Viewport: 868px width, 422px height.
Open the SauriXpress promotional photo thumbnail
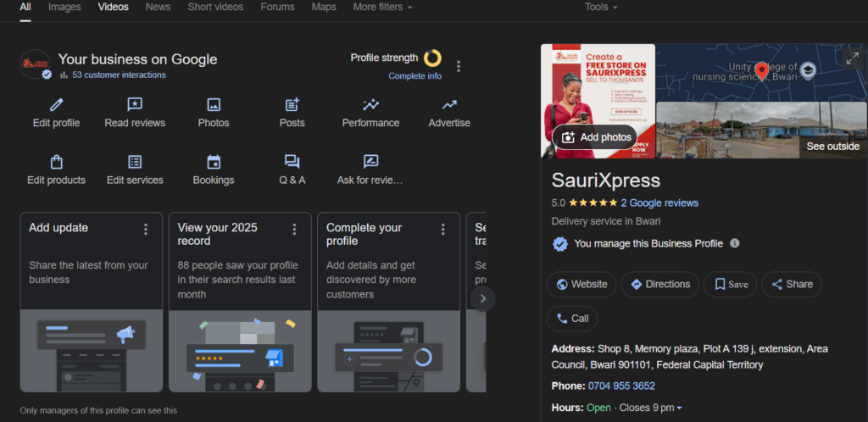click(x=598, y=101)
